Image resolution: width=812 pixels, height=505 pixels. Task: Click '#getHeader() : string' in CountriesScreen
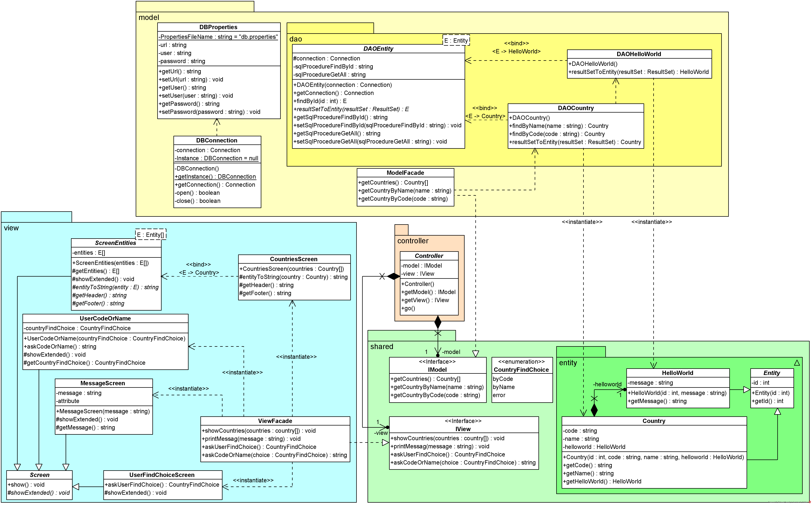click(x=266, y=285)
